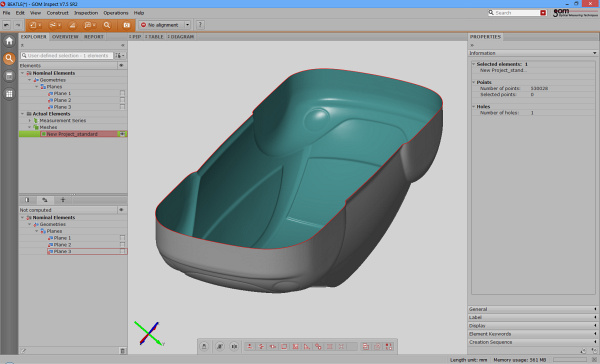This screenshot has height=364, width=600.
Task: Open the grid workspace icon in left sidebar
Action: click(x=9, y=94)
